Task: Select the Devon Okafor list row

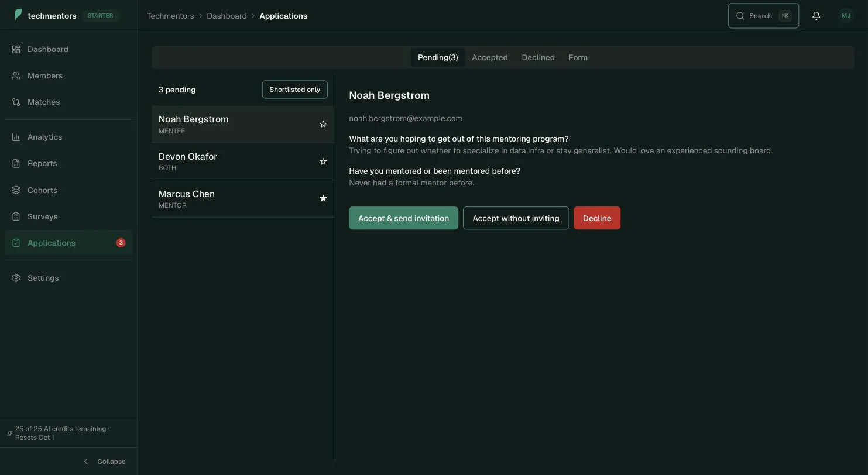Action: (x=243, y=161)
